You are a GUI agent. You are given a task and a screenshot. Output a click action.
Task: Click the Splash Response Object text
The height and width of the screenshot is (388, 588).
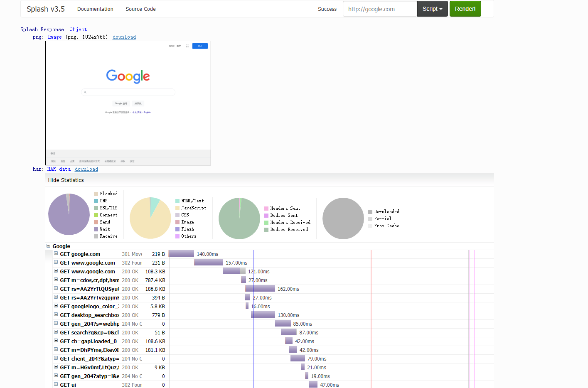(x=54, y=29)
